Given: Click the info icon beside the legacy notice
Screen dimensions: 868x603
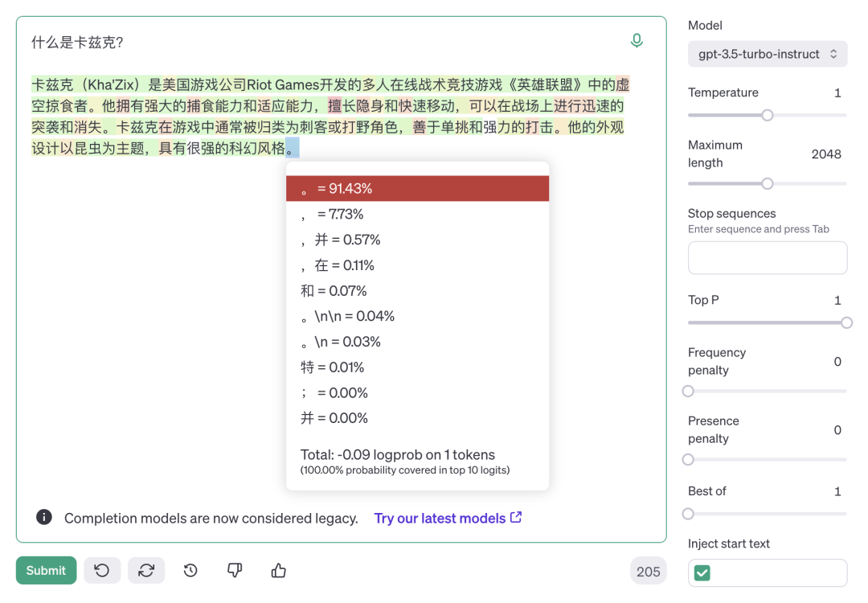Looking at the screenshot, I should tap(44, 517).
